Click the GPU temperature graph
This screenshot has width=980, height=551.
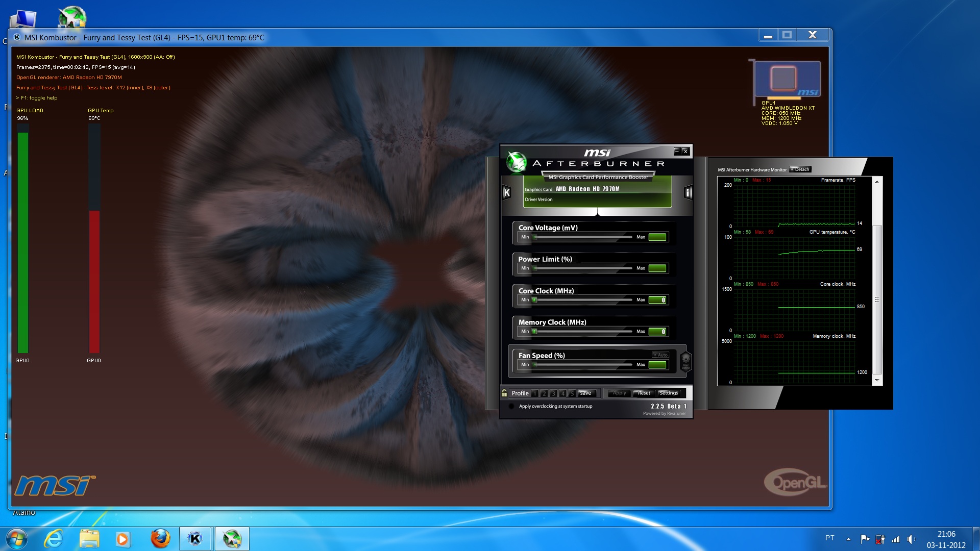coord(795,258)
